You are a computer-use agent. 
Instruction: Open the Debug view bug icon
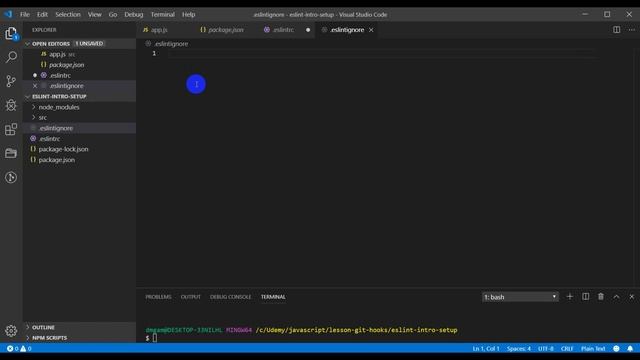click(x=11, y=105)
